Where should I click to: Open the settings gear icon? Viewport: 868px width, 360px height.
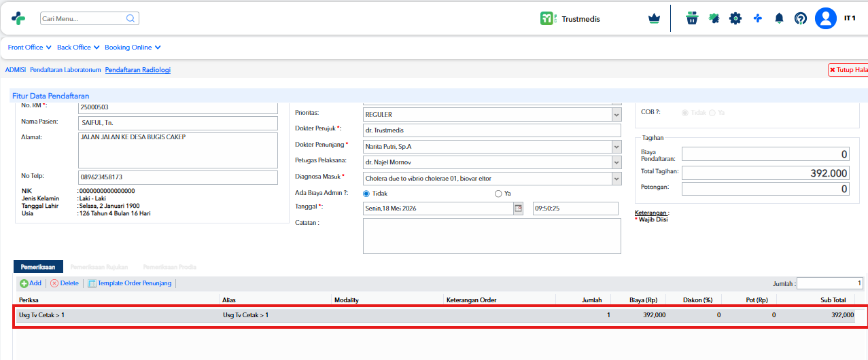735,18
